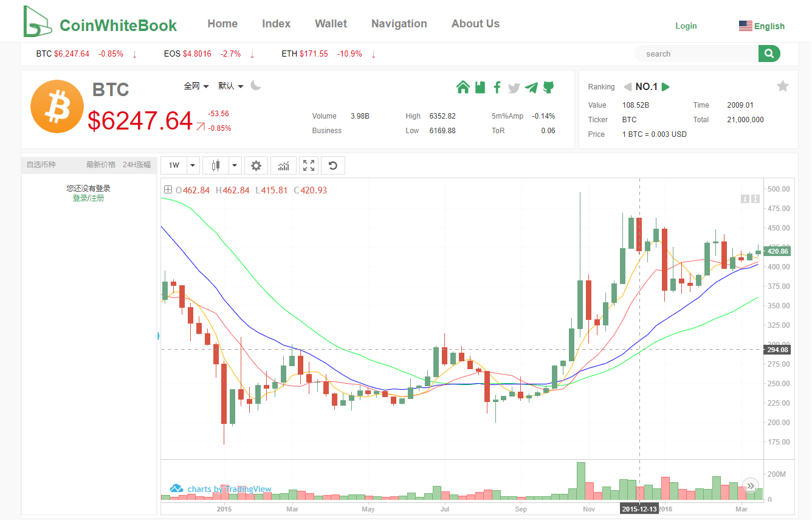Screen dimensions: 812x520
Task: Open the coin's homepage via house icon
Action: (x=463, y=87)
